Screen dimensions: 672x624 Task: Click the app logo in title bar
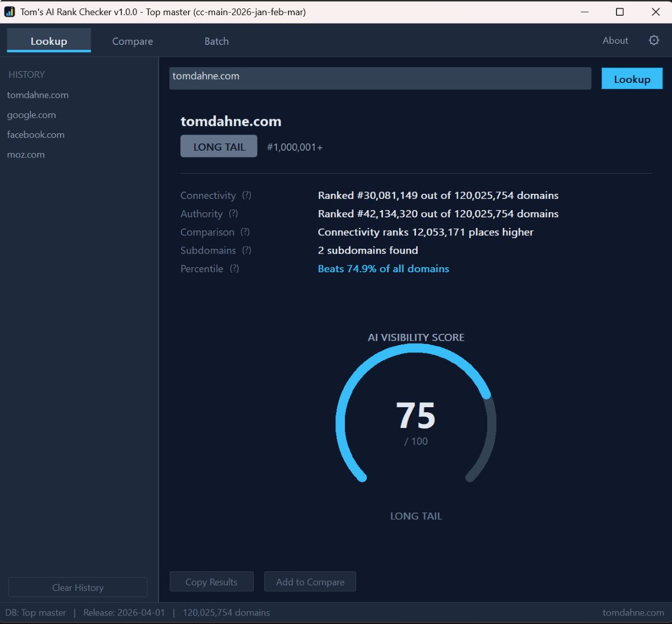[x=10, y=12]
